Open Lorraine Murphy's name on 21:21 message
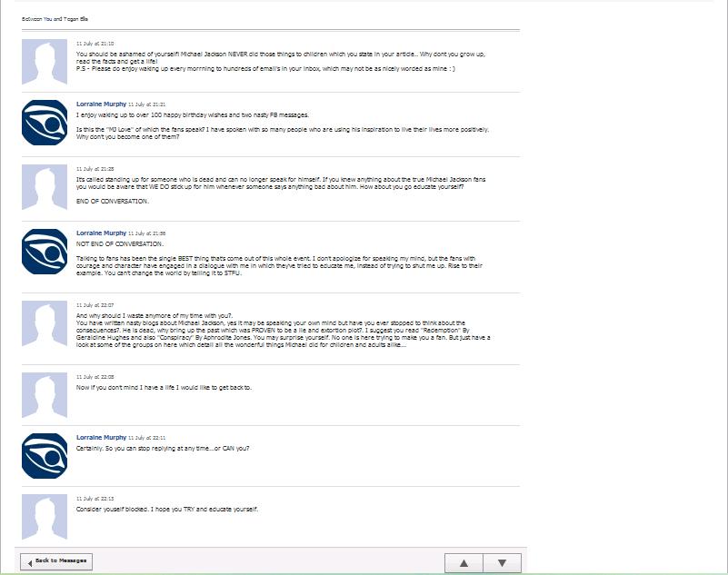Image resolution: width=728 pixels, height=575 pixels. coord(101,104)
